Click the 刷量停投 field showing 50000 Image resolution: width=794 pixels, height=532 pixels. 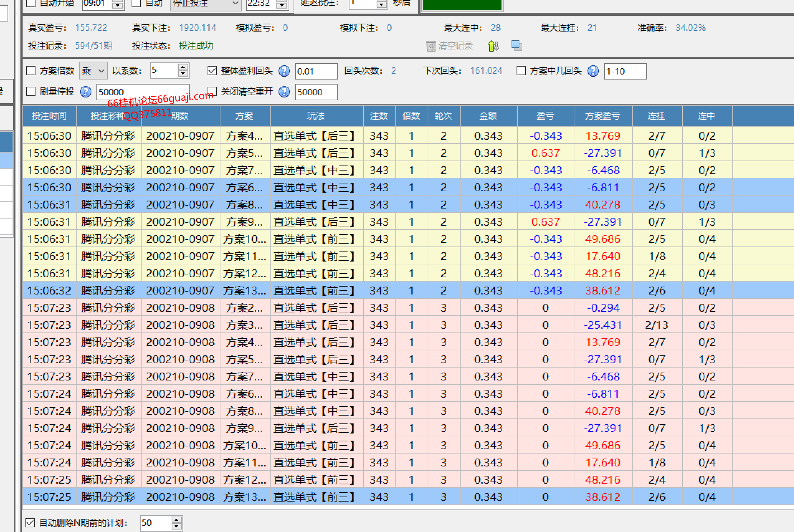[x=143, y=92]
